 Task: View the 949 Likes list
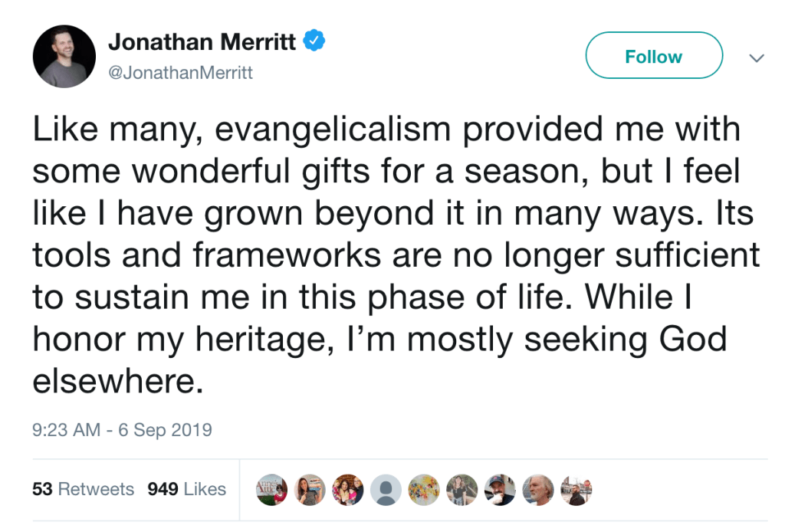pyautogui.click(x=186, y=489)
